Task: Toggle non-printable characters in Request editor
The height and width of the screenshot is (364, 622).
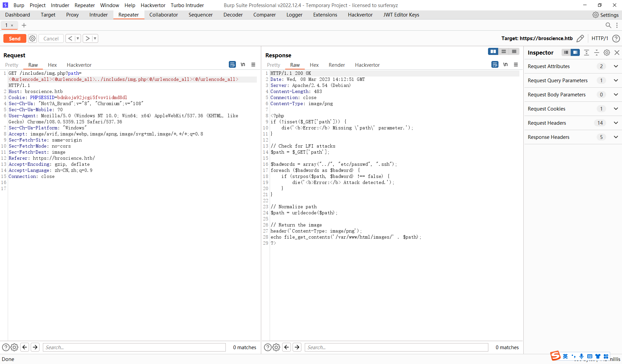Action: pyautogui.click(x=243, y=64)
